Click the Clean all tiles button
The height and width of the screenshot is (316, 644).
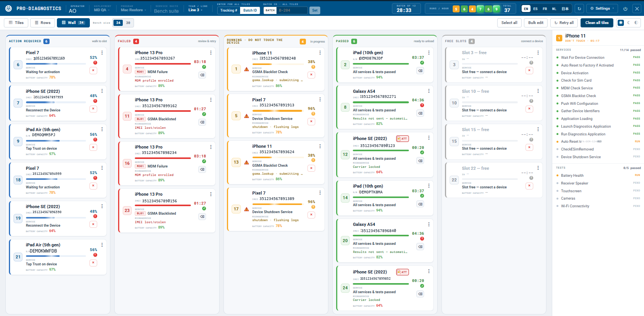coord(597,23)
